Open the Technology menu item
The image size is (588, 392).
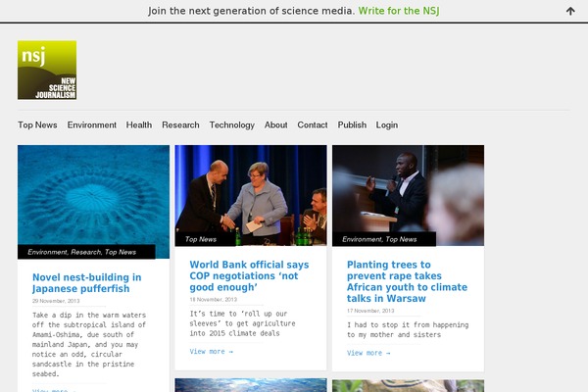pos(231,124)
